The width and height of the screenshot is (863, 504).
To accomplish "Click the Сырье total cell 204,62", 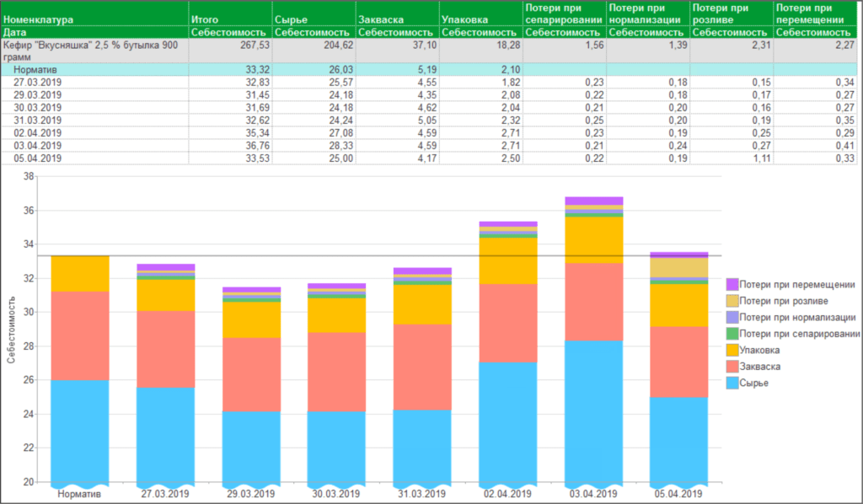I will [314, 51].
